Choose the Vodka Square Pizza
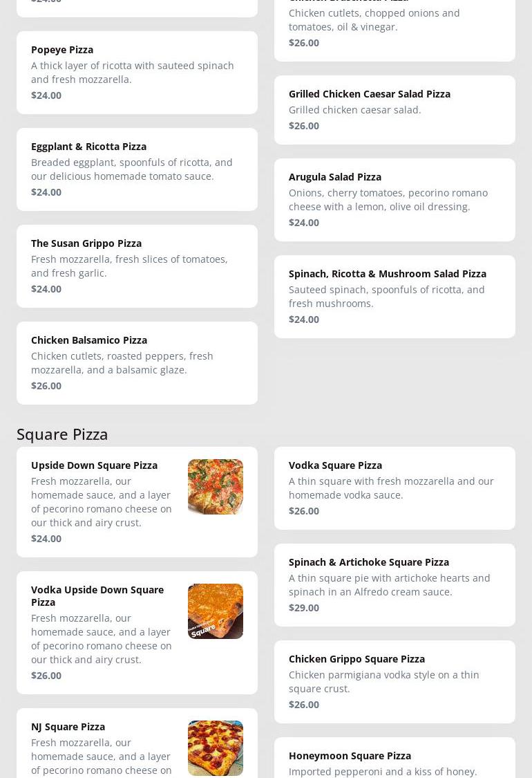 [395, 488]
